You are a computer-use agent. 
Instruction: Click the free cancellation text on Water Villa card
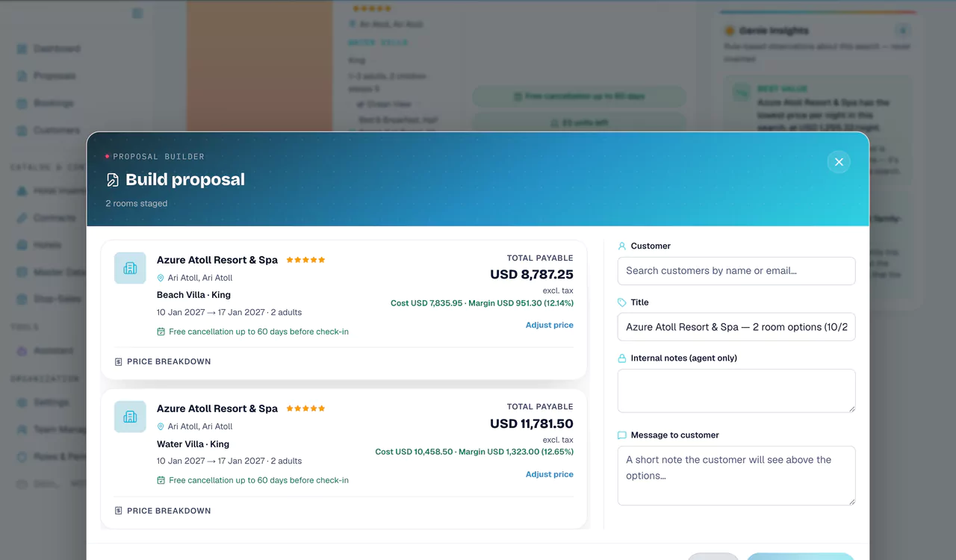258,480
